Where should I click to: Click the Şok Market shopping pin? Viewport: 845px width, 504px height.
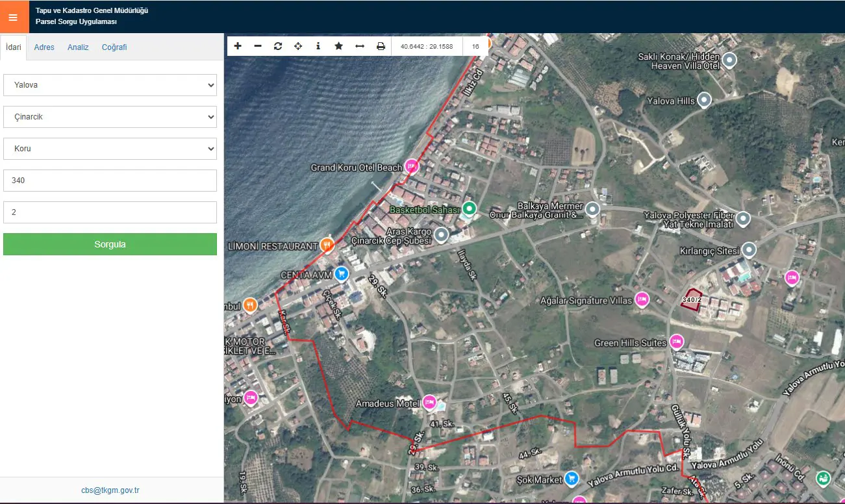pyautogui.click(x=572, y=479)
